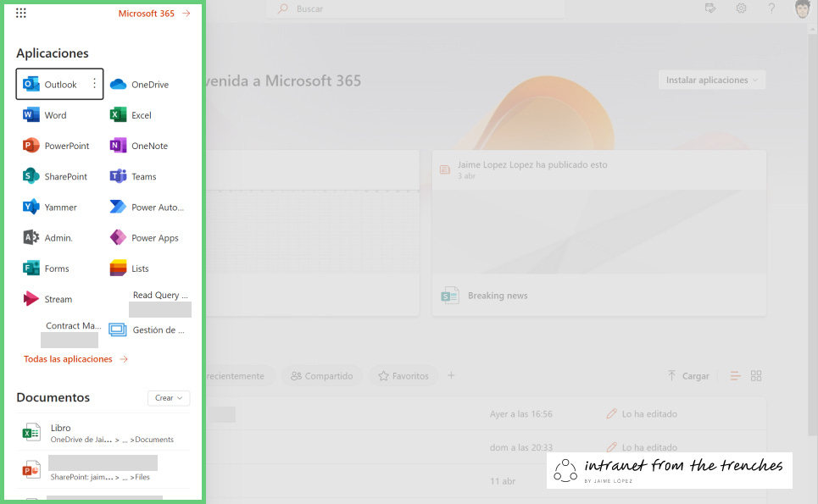818x504 pixels.
Task: Open the help question mark icon
Action: 771,8
